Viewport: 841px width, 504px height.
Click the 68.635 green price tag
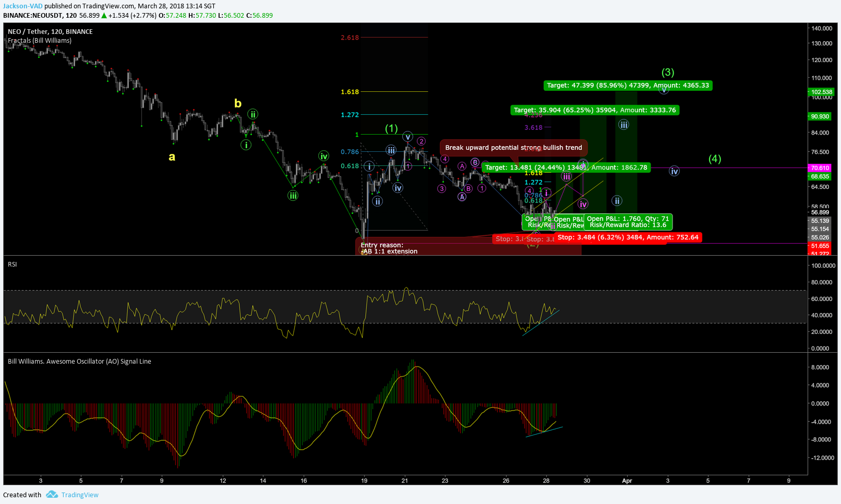(820, 176)
